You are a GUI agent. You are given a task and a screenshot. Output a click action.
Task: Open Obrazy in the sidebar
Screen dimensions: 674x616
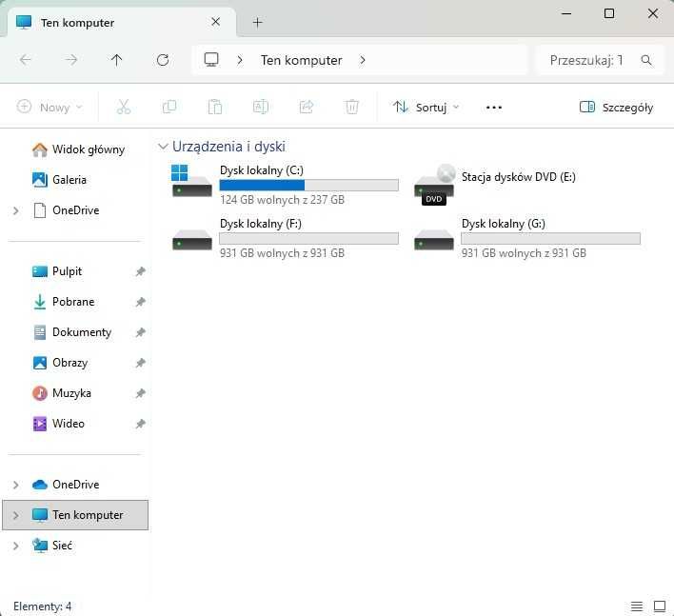[x=60, y=363]
